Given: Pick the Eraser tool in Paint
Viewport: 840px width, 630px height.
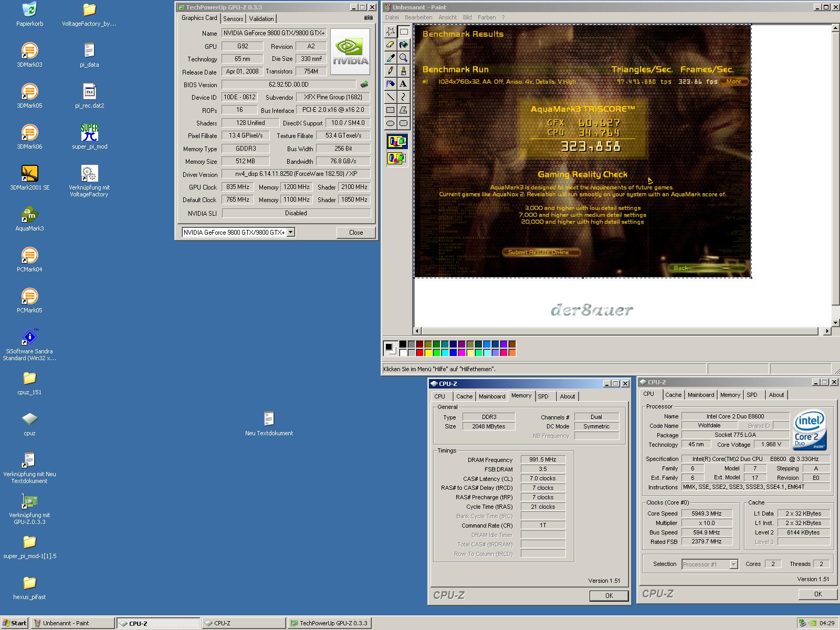Looking at the screenshot, I should click(391, 45).
